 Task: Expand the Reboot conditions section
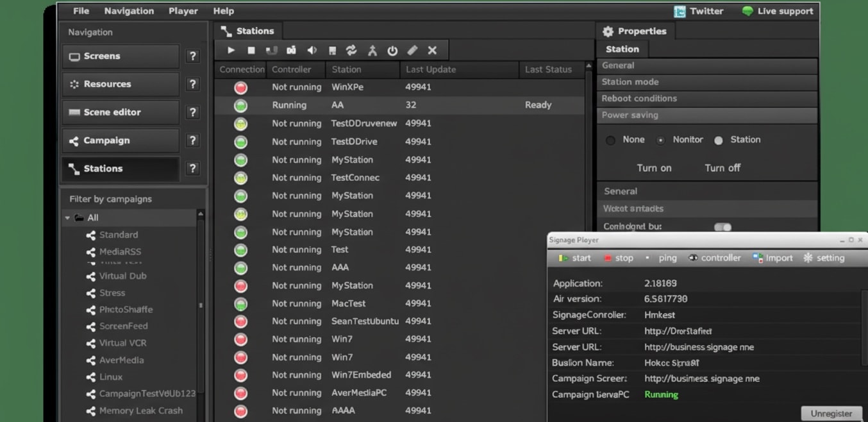(x=707, y=99)
